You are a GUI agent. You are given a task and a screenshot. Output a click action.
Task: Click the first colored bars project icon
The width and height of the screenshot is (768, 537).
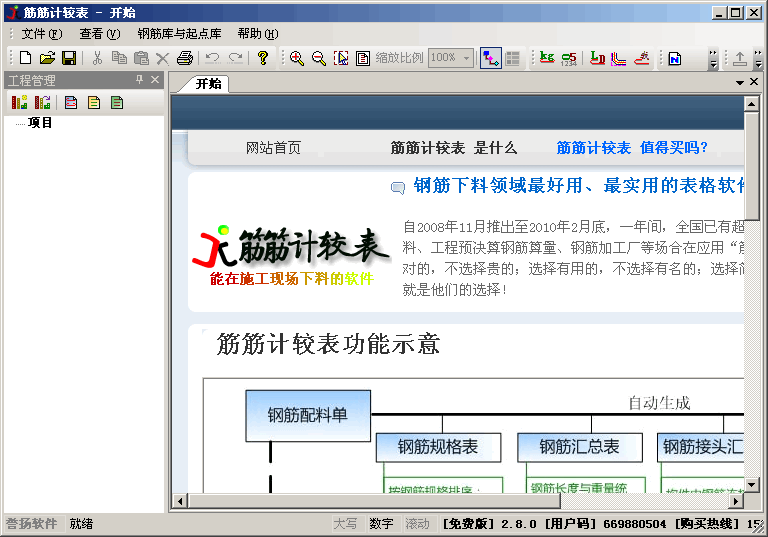[20, 102]
